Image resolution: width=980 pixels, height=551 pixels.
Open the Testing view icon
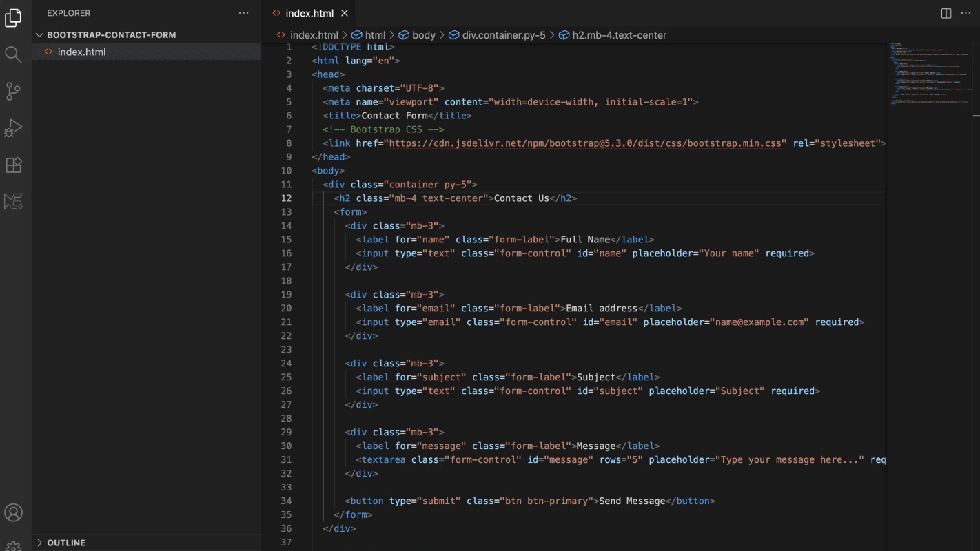(14, 201)
